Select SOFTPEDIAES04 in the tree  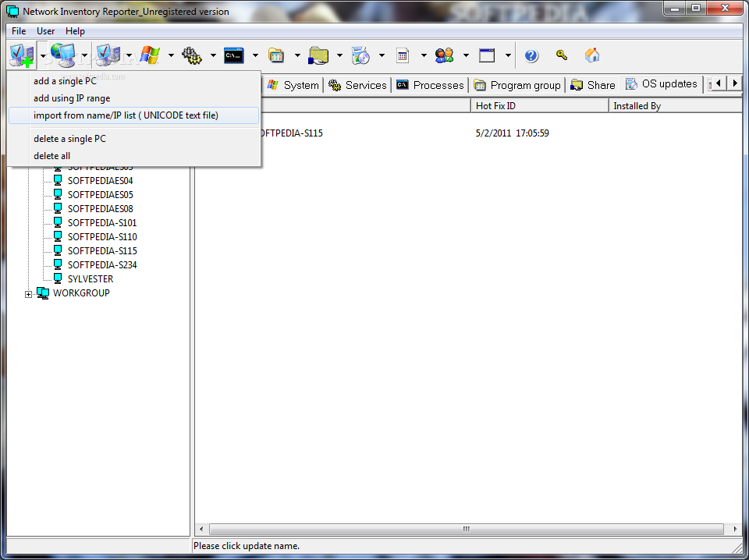click(x=101, y=181)
